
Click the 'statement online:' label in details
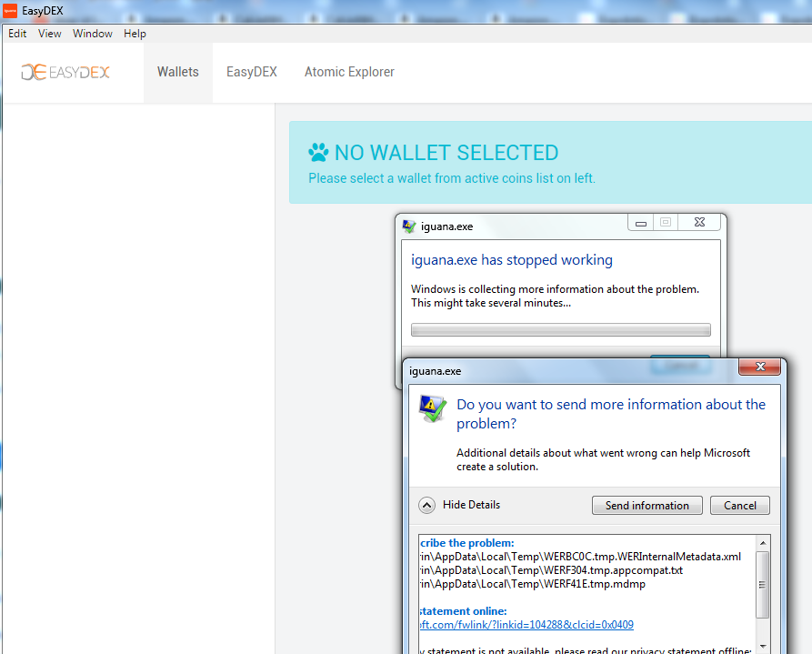[464, 611]
